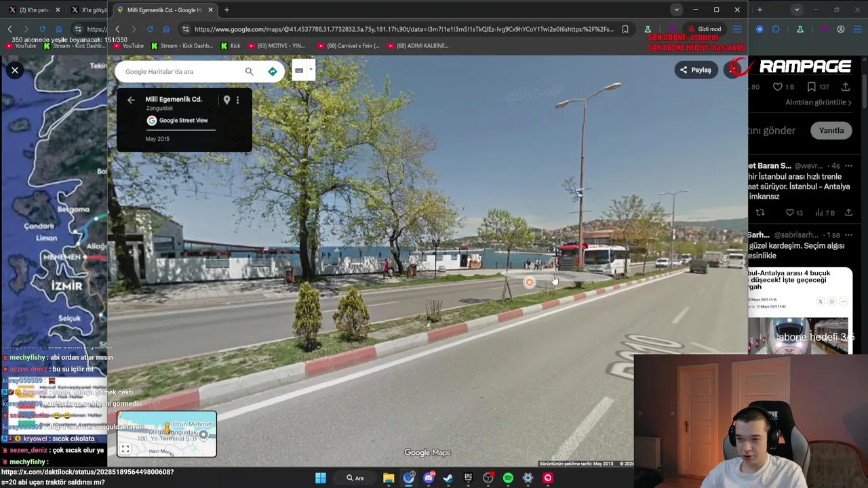Click the site settings icon beside the Maps URL
Viewport: 868px width, 488px height.
pyautogui.click(x=185, y=29)
